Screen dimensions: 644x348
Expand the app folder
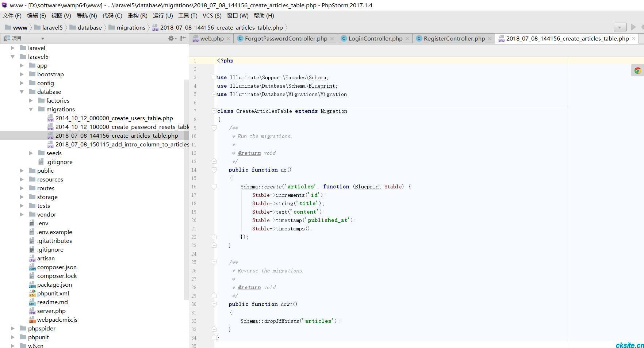(x=22, y=65)
